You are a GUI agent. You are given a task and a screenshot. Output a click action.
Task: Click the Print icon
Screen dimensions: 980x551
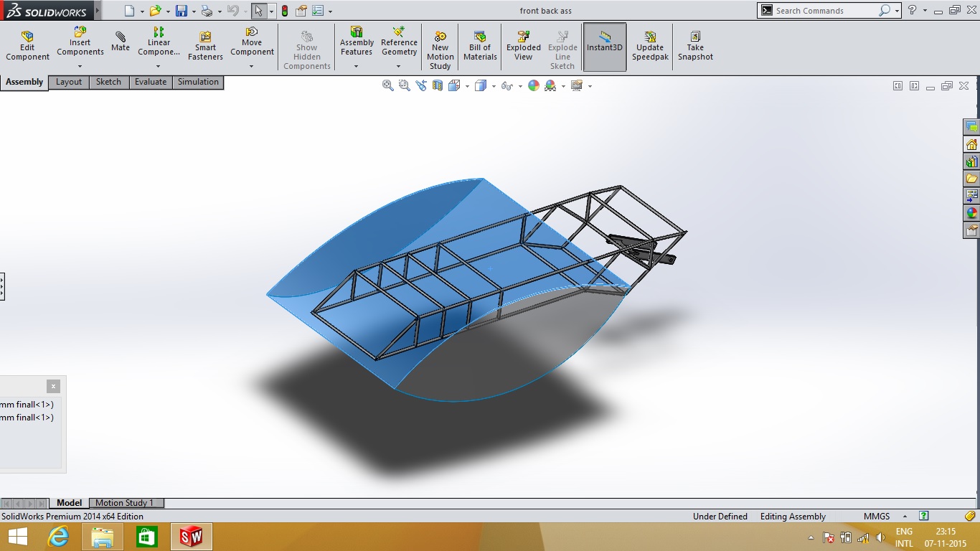207,11
